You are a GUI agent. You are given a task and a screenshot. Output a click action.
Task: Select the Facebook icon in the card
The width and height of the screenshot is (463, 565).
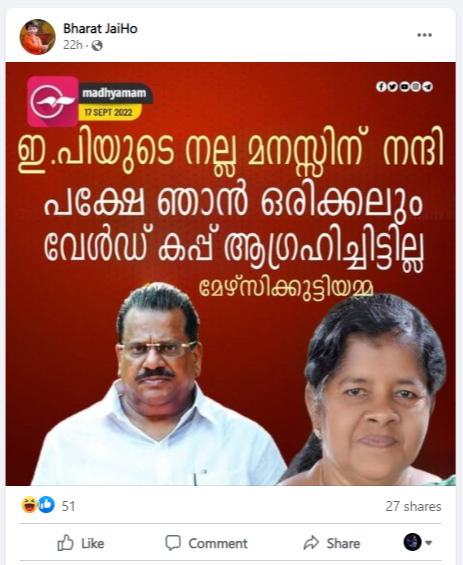point(380,86)
